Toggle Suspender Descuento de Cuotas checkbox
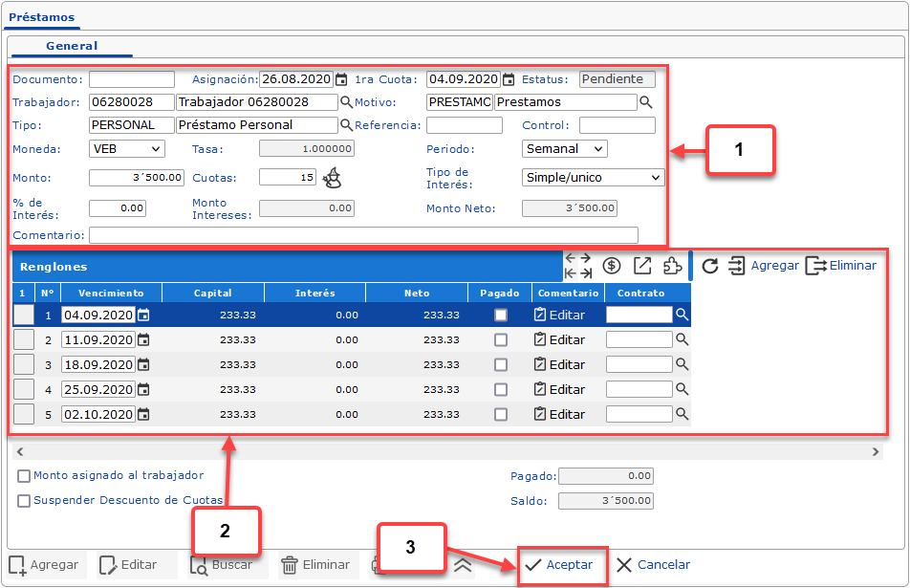This screenshot has width=910, height=588. (x=24, y=501)
